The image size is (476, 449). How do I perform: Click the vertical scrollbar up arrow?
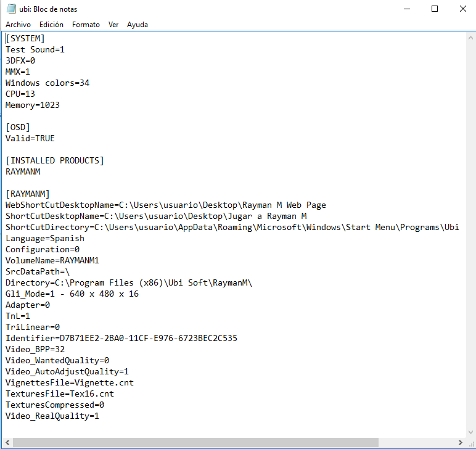pos(470,38)
